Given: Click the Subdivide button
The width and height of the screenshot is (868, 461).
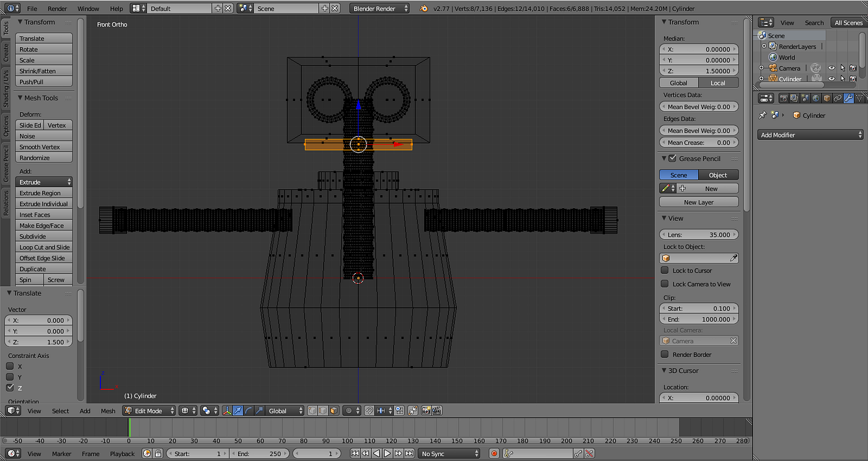Looking at the screenshot, I should coord(44,236).
